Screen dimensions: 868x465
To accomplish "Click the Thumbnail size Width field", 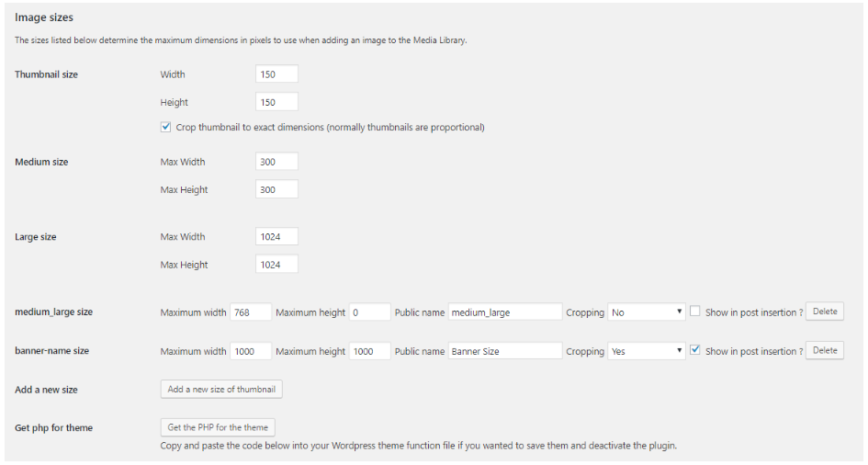I will pyautogui.click(x=276, y=74).
